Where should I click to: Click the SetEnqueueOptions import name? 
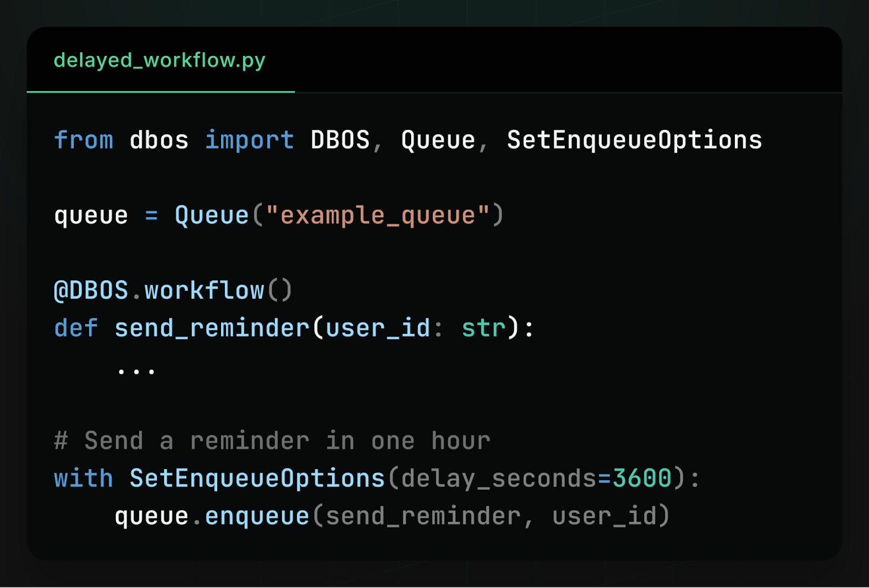point(633,140)
